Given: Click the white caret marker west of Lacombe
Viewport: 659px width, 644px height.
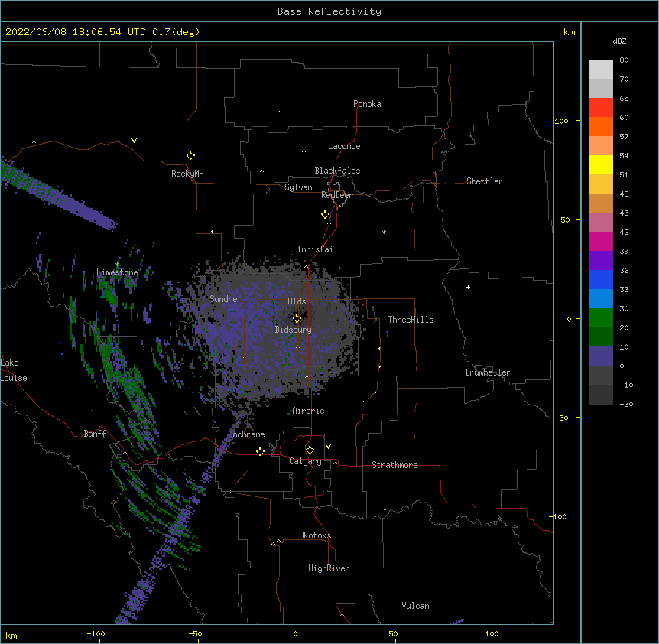Looking at the screenshot, I should click(304, 151).
